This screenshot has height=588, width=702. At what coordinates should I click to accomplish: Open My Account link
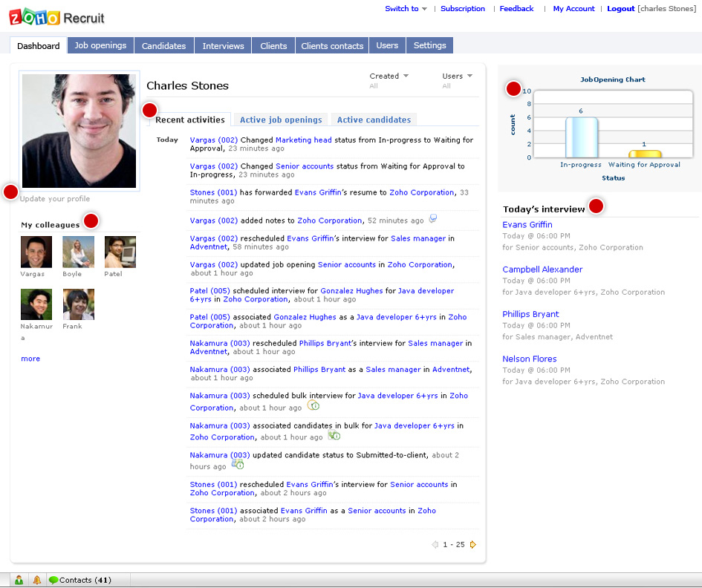point(574,8)
